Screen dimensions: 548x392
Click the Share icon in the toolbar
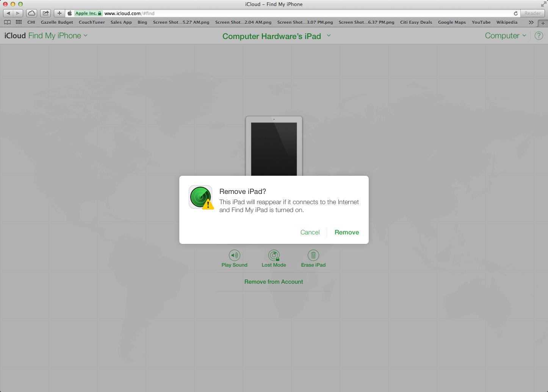coord(45,13)
